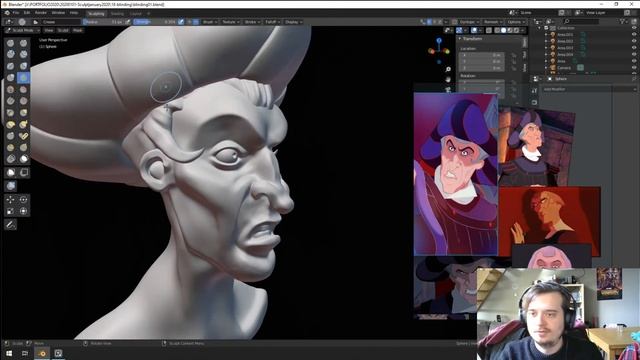Switch viewport shading to Solid

(x=503, y=30)
